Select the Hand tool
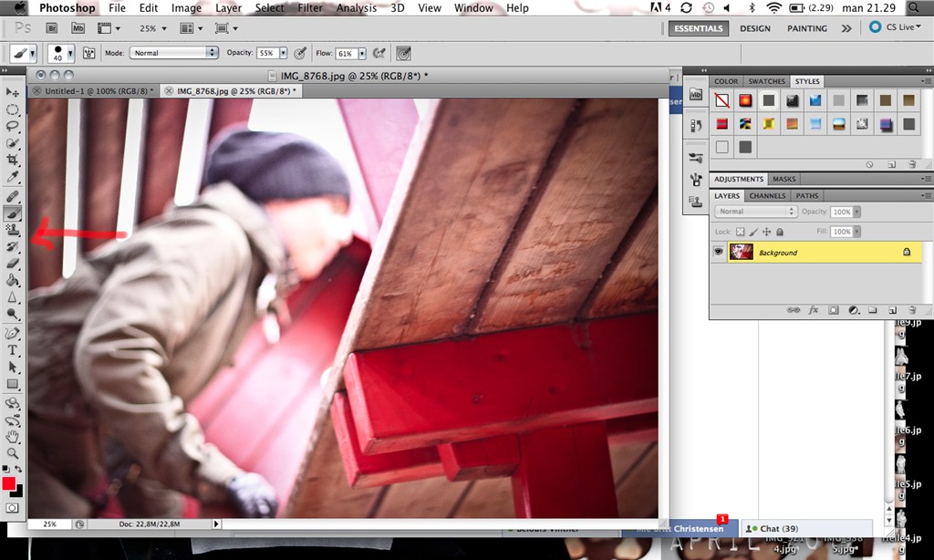 [x=13, y=437]
